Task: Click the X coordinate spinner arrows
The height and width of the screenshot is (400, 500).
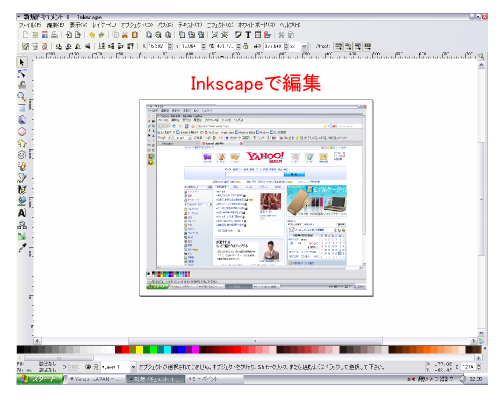Action: [x=170, y=46]
